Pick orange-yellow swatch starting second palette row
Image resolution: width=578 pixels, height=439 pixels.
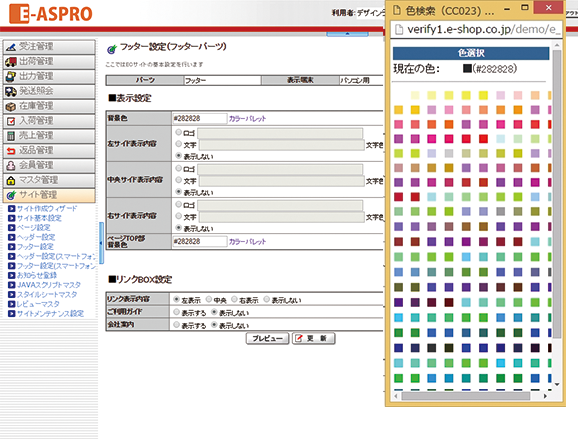[x=398, y=110]
